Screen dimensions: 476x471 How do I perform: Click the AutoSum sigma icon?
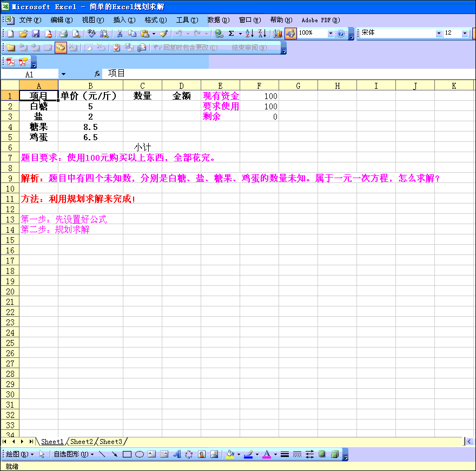click(x=231, y=34)
